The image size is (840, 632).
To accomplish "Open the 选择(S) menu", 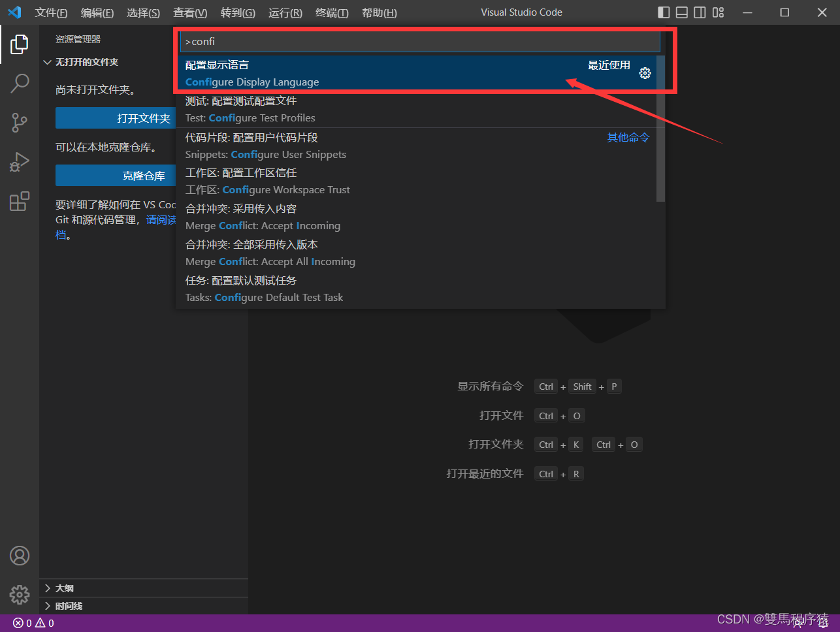I will pyautogui.click(x=143, y=13).
